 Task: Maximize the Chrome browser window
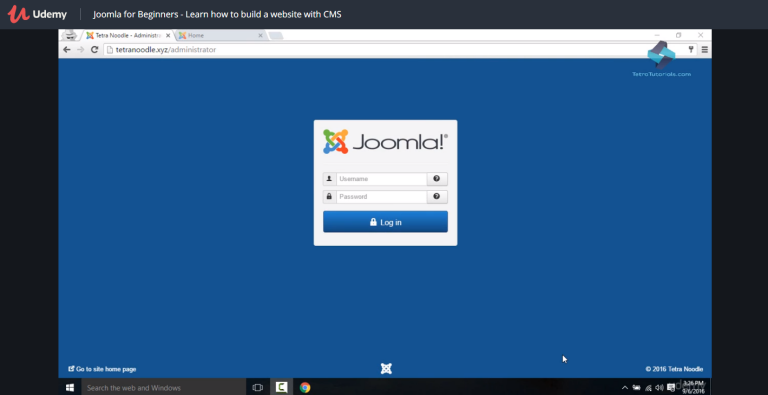[678, 35]
